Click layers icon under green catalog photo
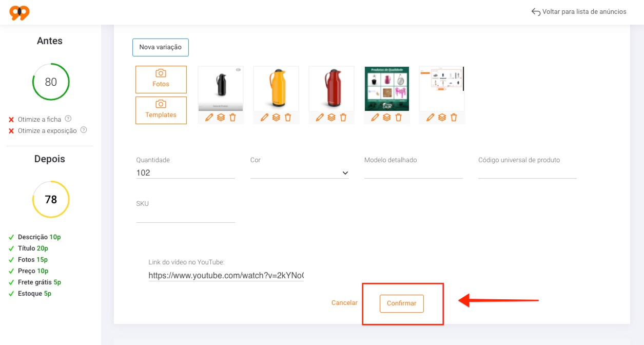Screen dimensions: 644x345 [387, 117]
